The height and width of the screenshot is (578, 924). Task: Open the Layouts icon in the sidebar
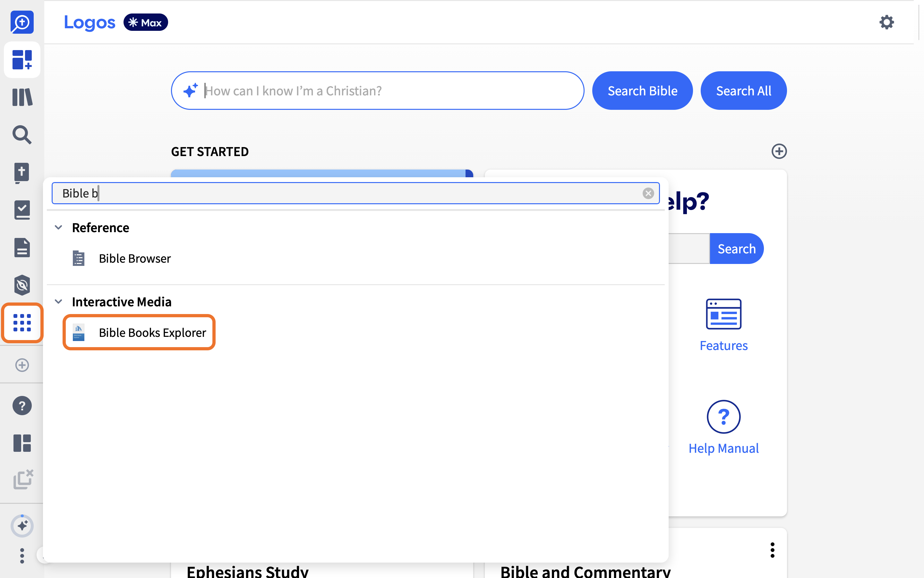[22, 443]
